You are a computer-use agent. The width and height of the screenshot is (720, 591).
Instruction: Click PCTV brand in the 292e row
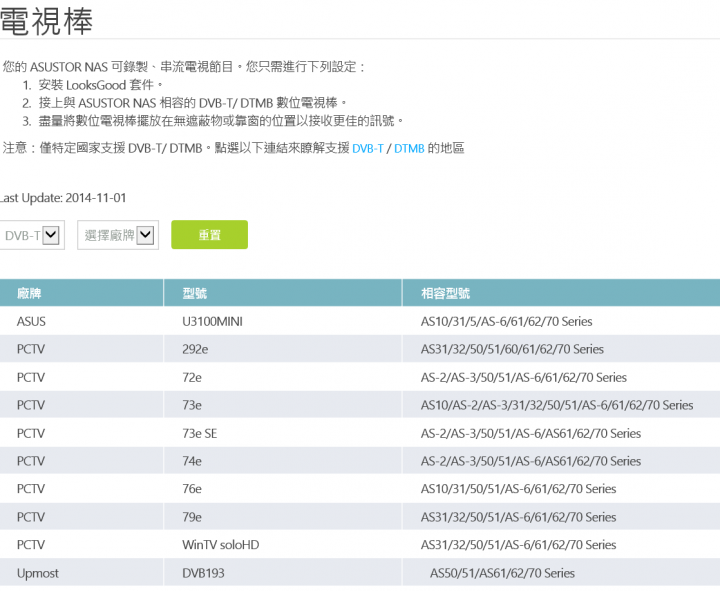click(82, 349)
